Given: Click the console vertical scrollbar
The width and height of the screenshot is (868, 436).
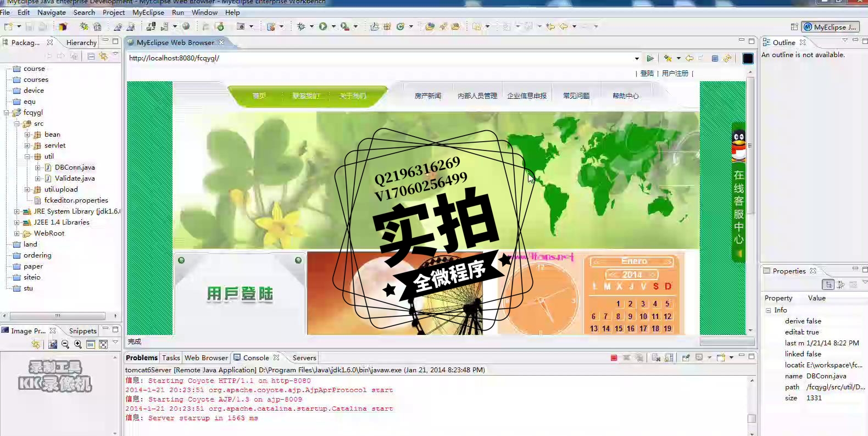Looking at the screenshot, I should pos(752,418).
